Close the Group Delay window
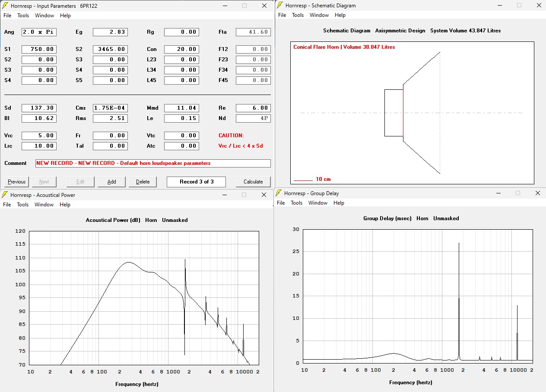The height and width of the screenshot is (392, 546). coord(537,193)
